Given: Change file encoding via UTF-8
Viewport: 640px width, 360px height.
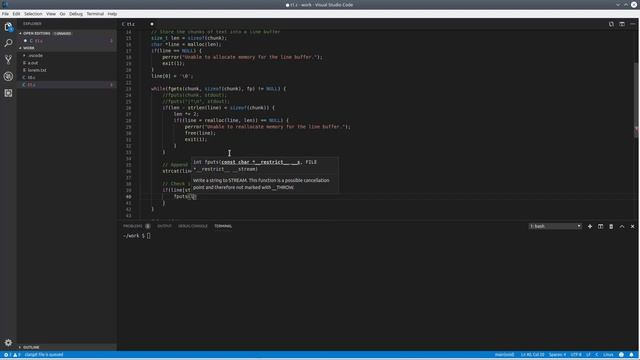Looking at the screenshot, I should tap(576, 355).
